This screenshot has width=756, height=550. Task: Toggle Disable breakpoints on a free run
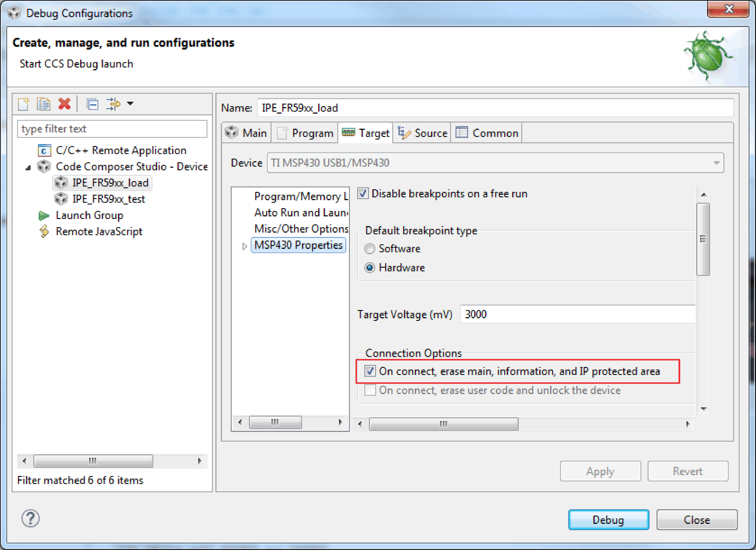click(x=363, y=194)
